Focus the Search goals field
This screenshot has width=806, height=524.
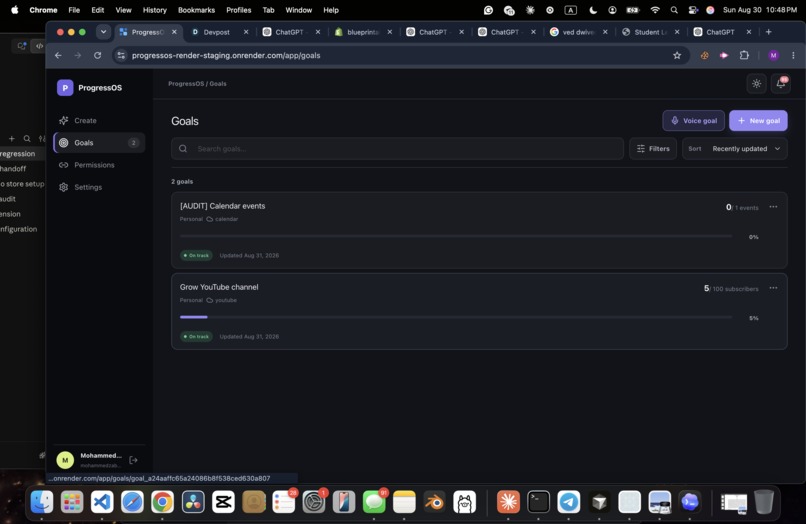click(x=397, y=149)
